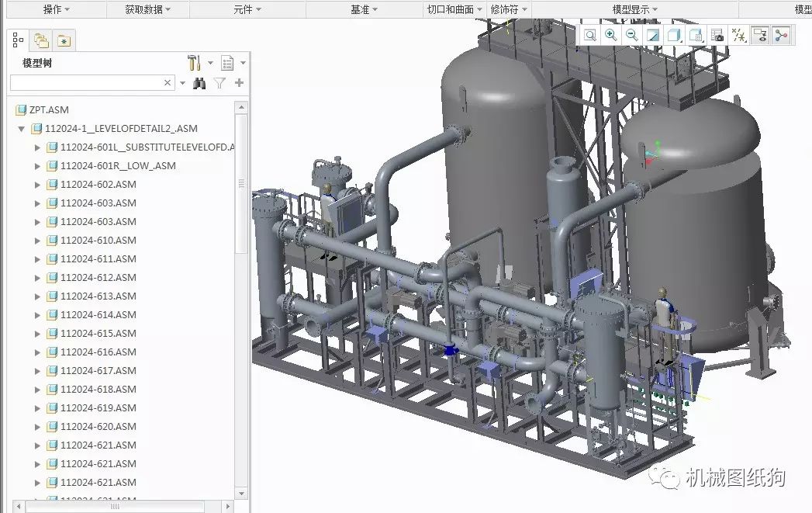Toggle the spin center display icon
The width and height of the screenshot is (812, 513).
click(x=781, y=35)
